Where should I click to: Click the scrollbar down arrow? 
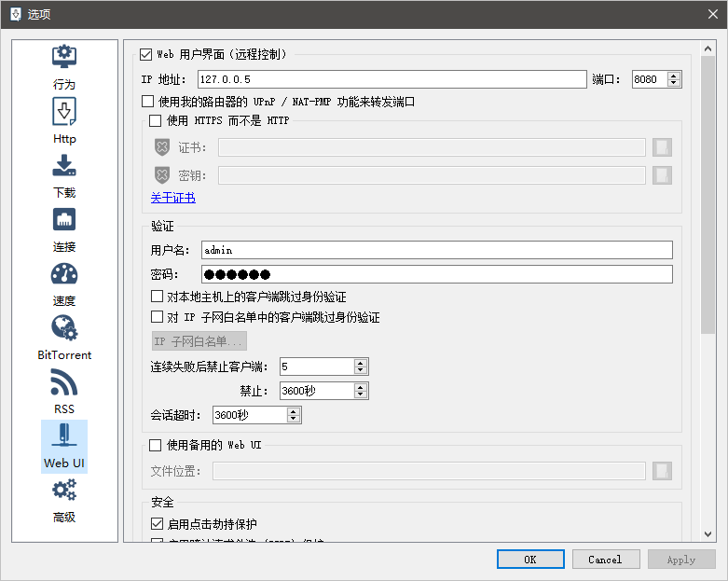click(707, 534)
